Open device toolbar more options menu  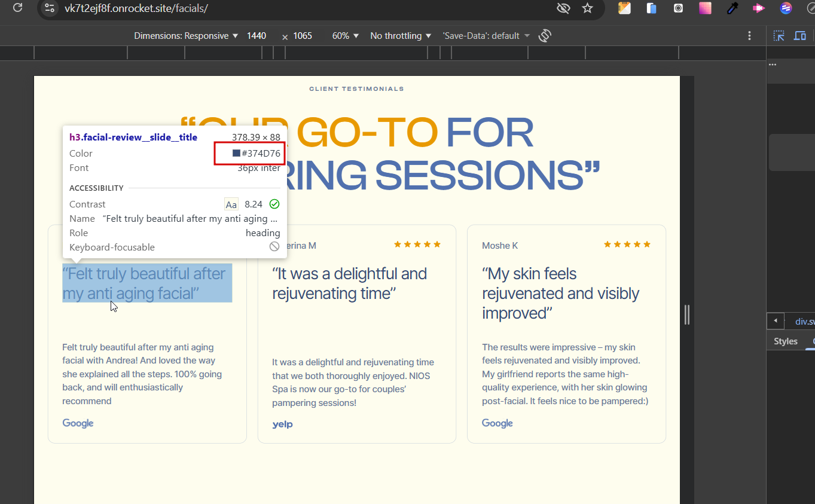749,36
